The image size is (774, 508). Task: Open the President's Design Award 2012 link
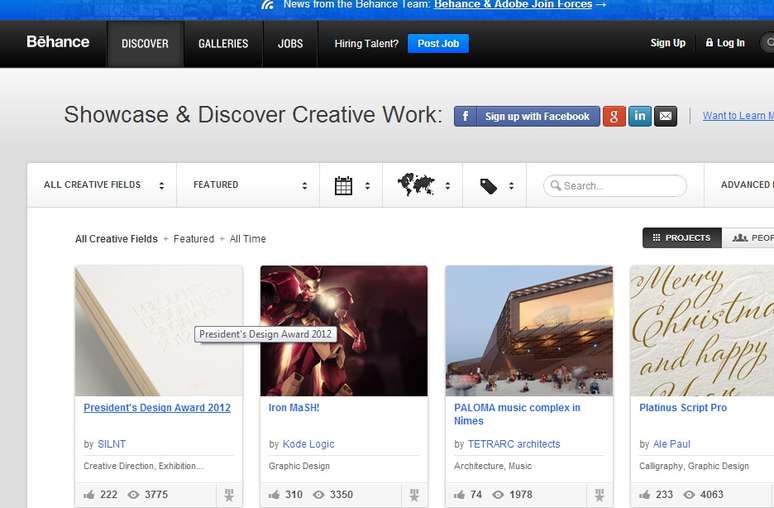coord(157,408)
